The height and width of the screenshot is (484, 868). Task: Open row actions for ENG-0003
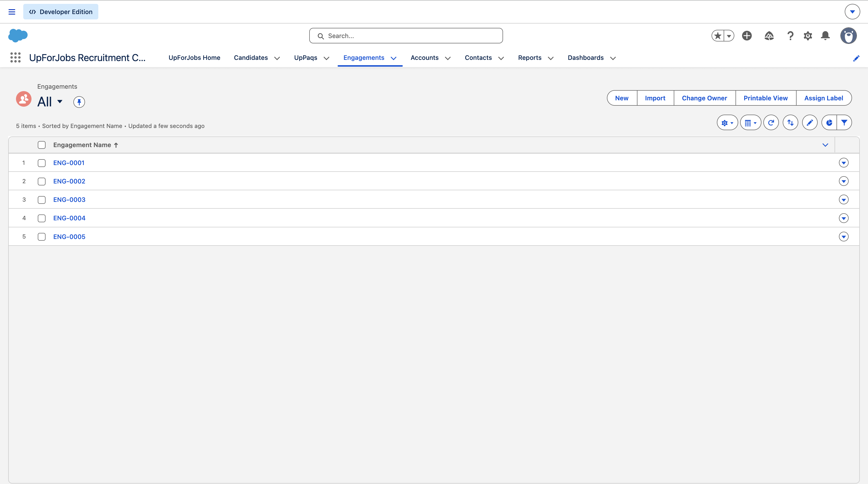[x=843, y=200]
